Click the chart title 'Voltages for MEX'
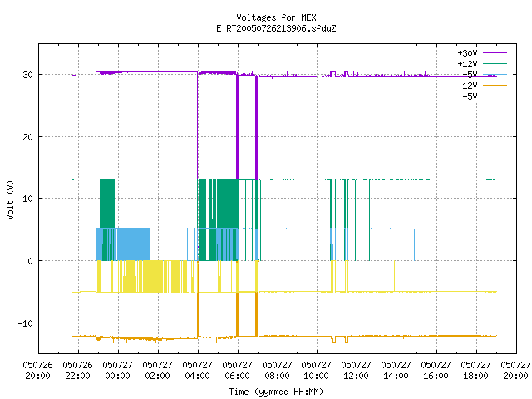Viewport: 532px width, 399px height. point(276,17)
